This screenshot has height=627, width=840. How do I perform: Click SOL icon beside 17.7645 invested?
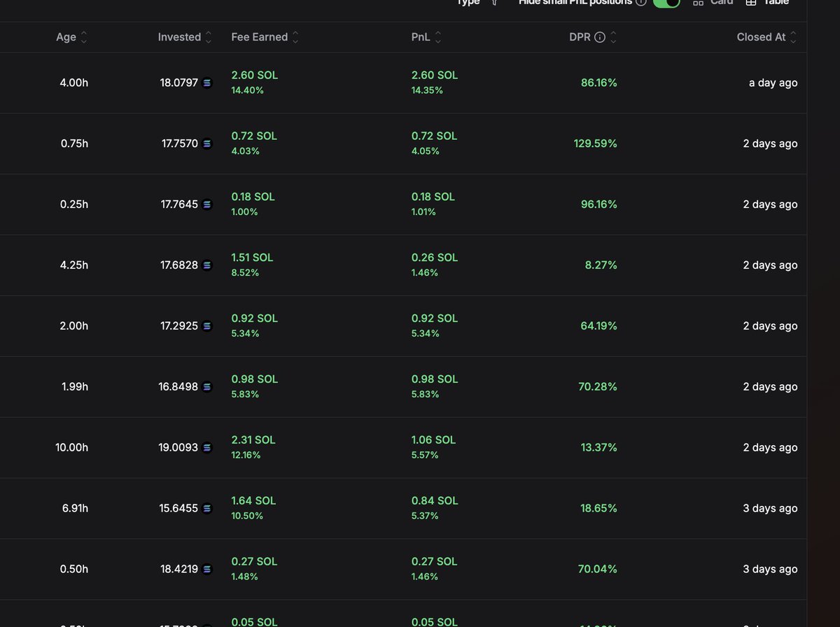point(206,205)
